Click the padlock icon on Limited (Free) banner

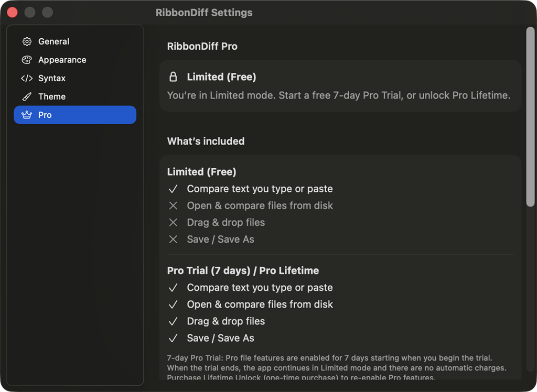pyautogui.click(x=173, y=77)
